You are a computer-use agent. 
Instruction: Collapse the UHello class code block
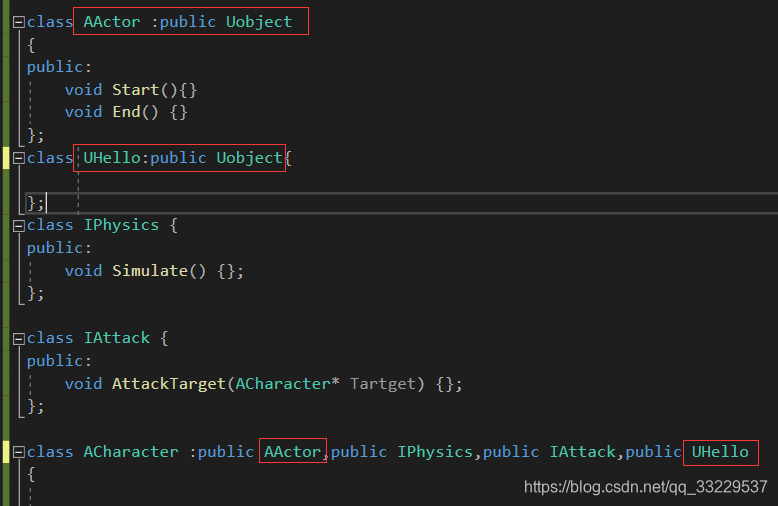pos(19,158)
